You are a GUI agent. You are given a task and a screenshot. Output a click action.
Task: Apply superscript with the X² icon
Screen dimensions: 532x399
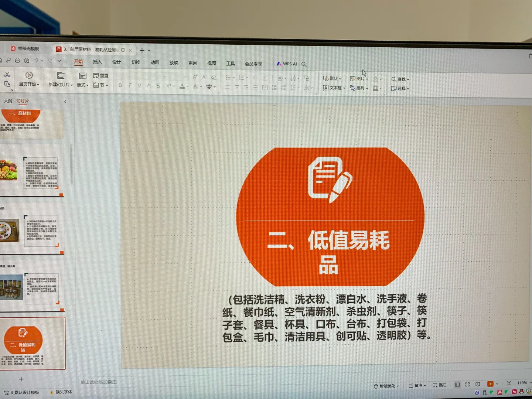point(169,86)
